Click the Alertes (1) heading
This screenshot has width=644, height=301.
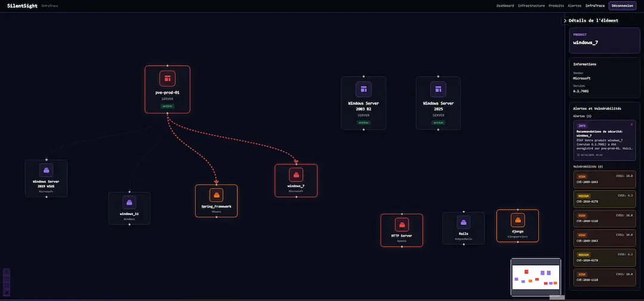pos(583,116)
